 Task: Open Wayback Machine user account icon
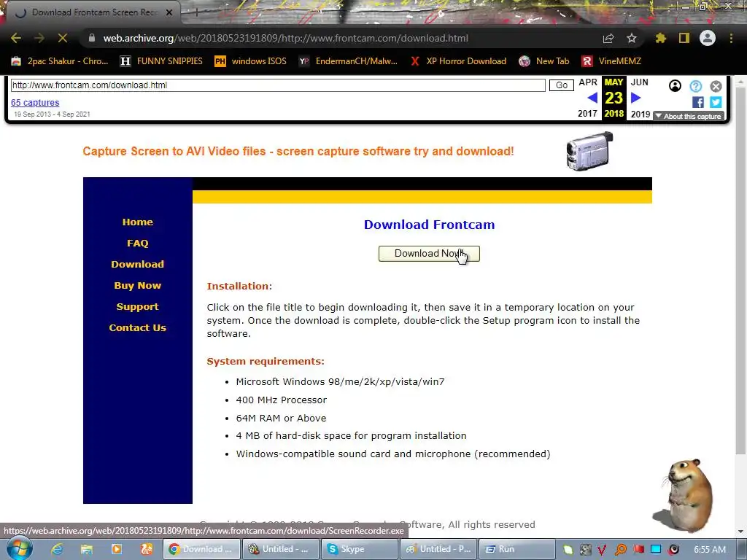675,86
